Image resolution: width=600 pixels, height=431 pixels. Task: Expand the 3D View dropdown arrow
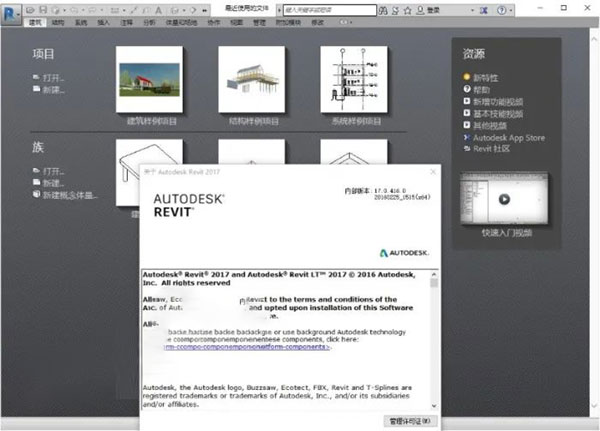[184, 10]
